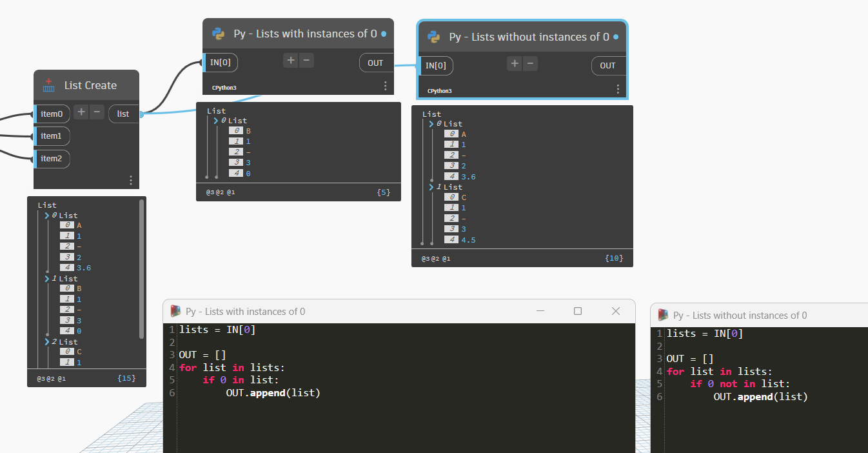Collapse '1 List' in List Create preview

pos(47,279)
